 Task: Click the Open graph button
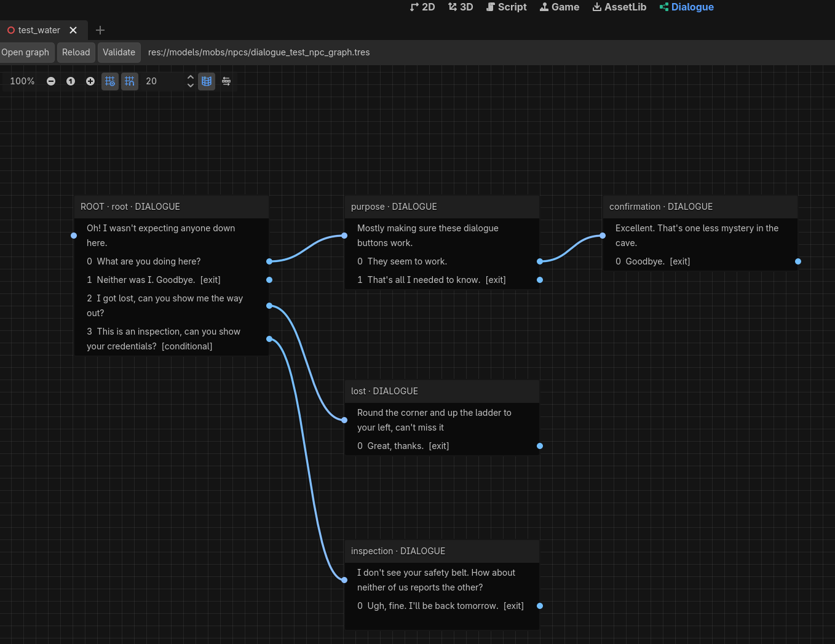point(25,52)
